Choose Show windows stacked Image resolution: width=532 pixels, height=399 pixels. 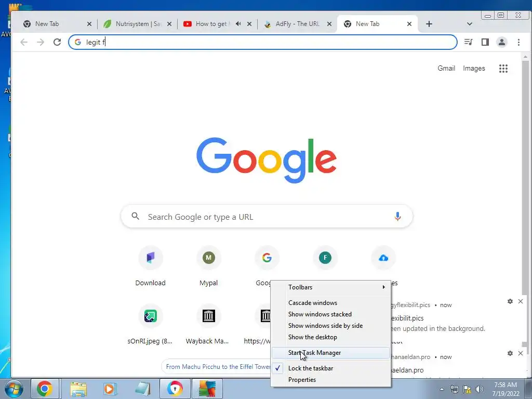tap(331, 314)
